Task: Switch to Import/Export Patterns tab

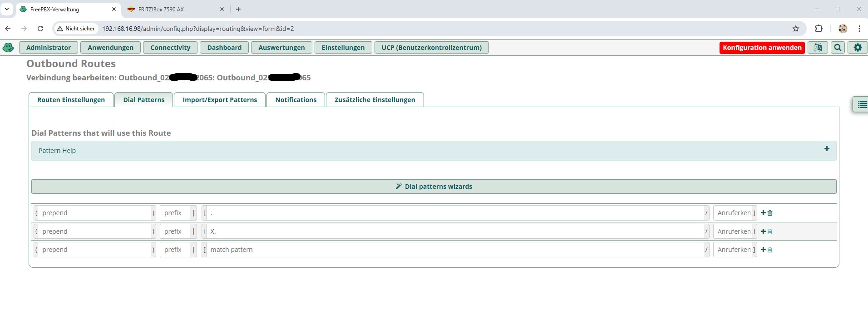Action: click(x=220, y=100)
